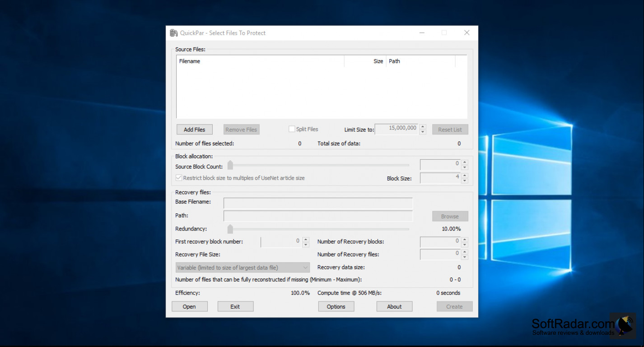Click the Open button
Image resolution: width=644 pixels, height=347 pixels.
(190, 306)
